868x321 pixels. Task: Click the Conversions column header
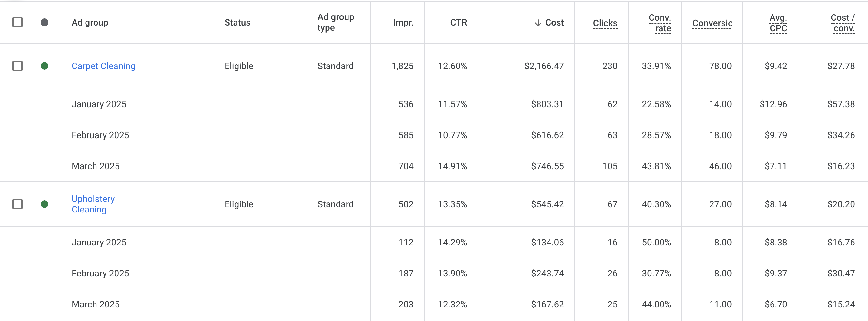tap(712, 23)
